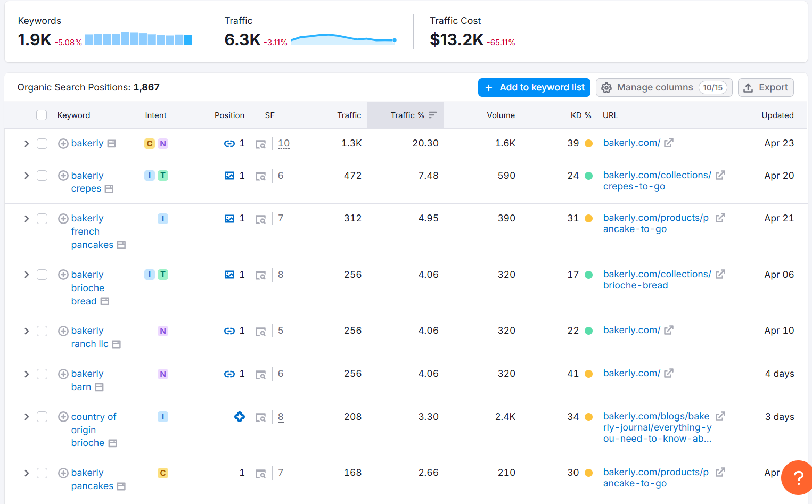Expand the 'bakerly pancakes' row
The image size is (812, 504).
tap(26, 473)
